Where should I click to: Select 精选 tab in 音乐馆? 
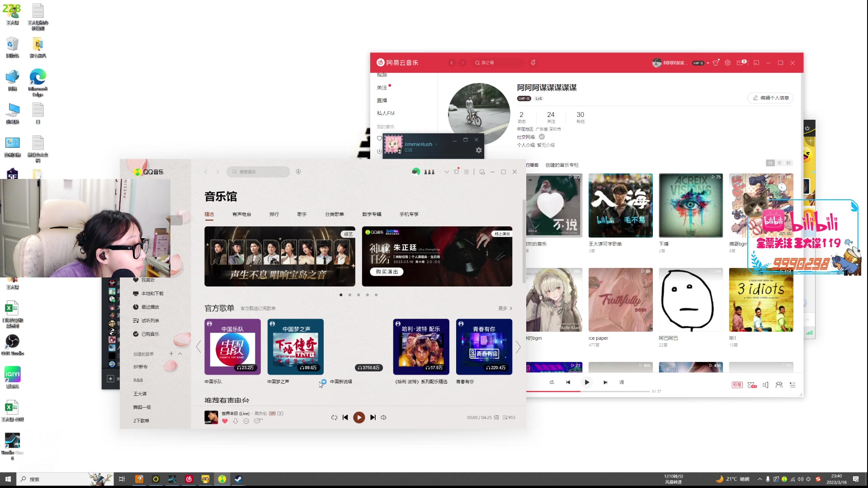pyautogui.click(x=209, y=214)
